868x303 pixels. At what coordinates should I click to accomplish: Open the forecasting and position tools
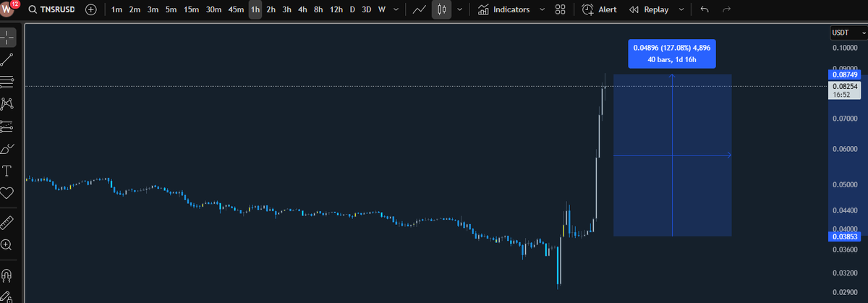click(7, 127)
